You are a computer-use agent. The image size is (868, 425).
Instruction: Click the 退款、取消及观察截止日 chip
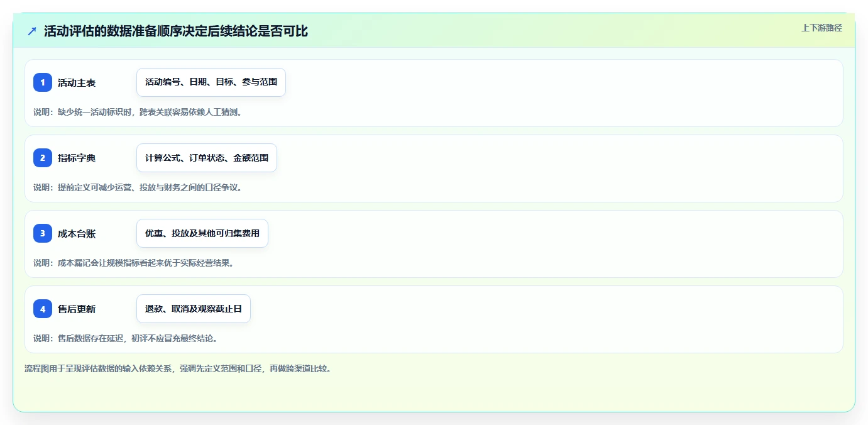(x=194, y=309)
